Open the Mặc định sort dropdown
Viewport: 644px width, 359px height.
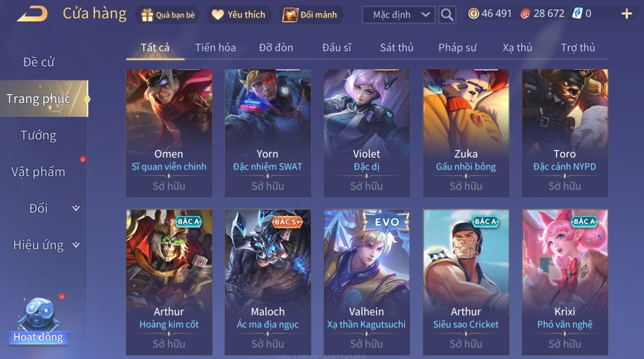click(399, 15)
